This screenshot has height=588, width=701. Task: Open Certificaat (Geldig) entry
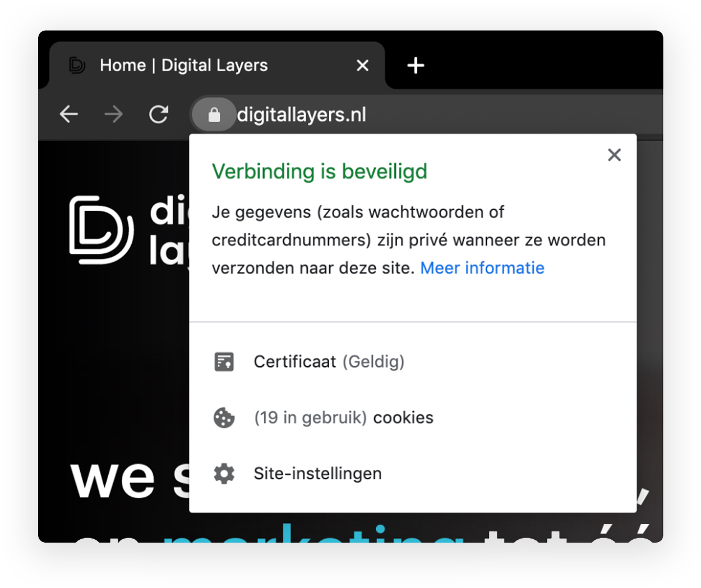click(x=413, y=362)
